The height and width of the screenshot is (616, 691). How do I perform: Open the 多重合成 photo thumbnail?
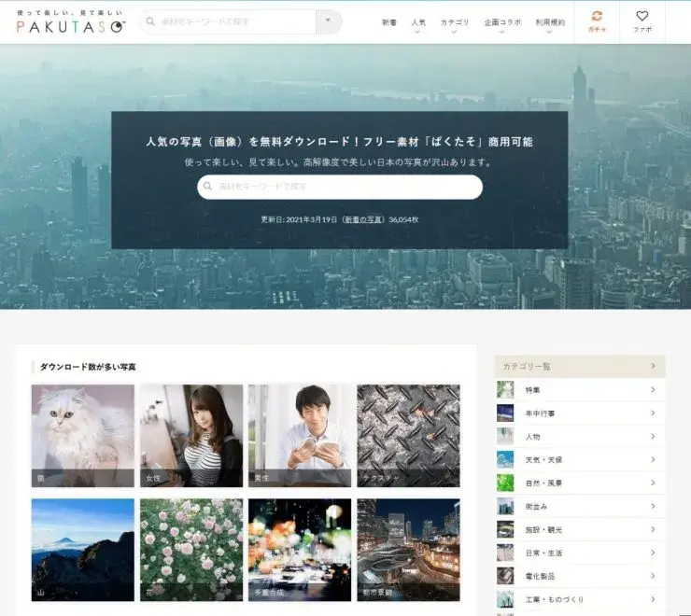click(x=300, y=550)
